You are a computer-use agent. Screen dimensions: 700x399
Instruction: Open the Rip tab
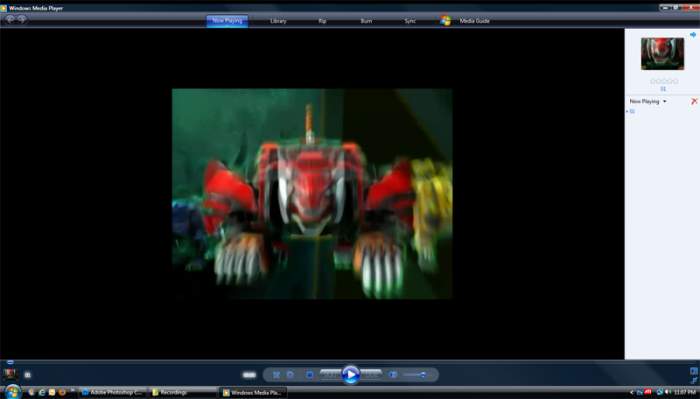[322, 21]
